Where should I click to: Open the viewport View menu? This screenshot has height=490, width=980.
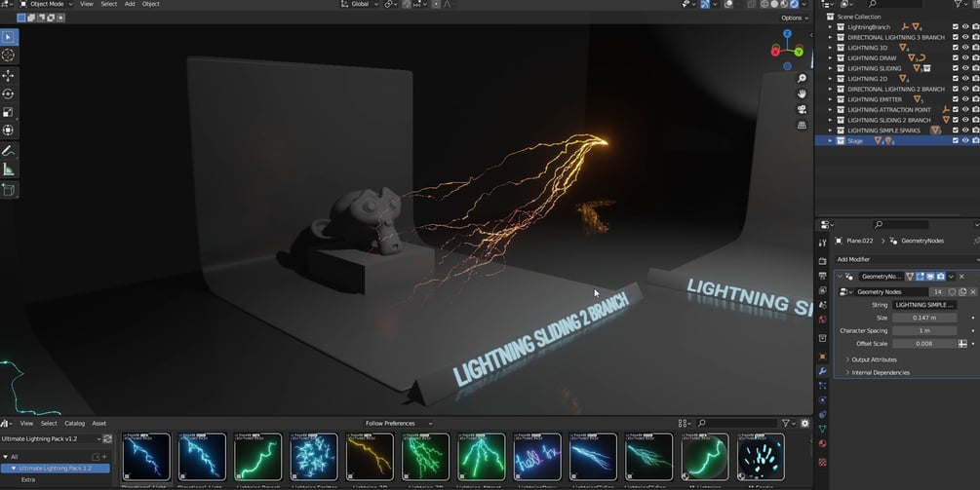(x=87, y=4)
